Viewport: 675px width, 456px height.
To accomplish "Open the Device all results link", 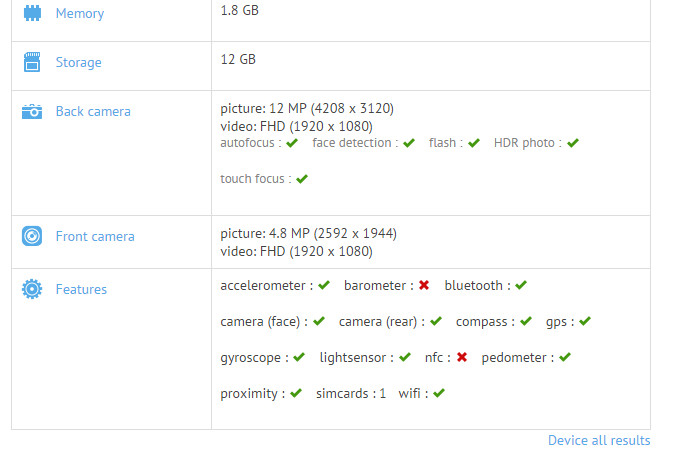I will [x=599, y=440].
